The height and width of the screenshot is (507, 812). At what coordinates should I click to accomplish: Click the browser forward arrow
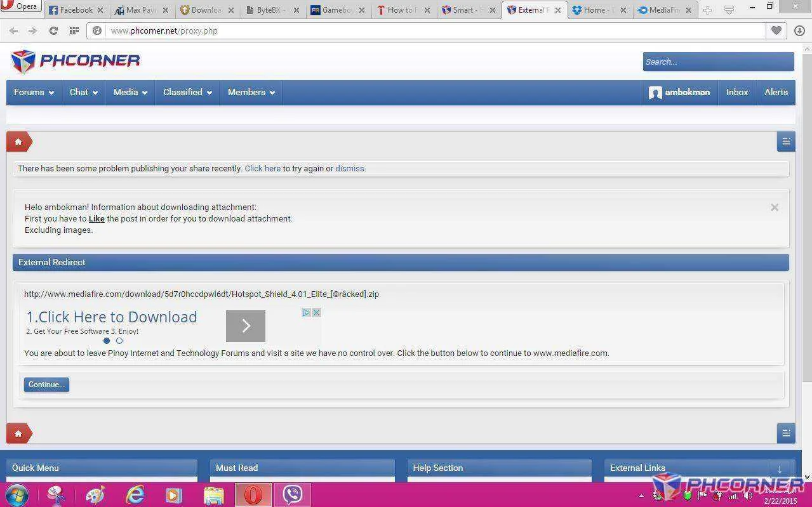click(x=32, y=30)
